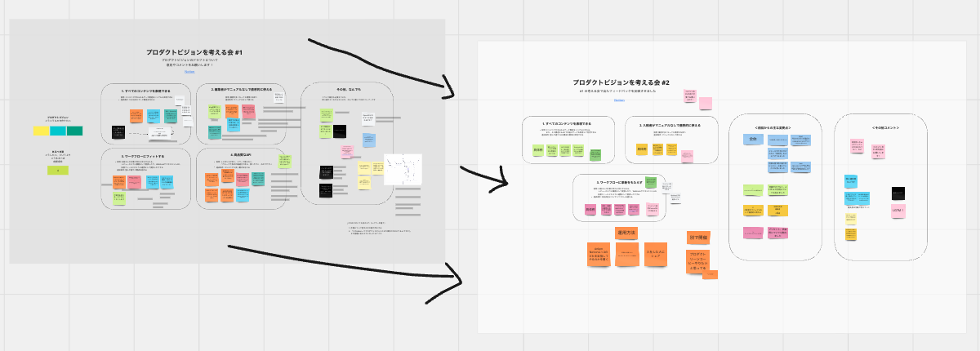
Task: Select the 3. ワークフローにフィットする heading on board #1
Action: tap(144, 155)
